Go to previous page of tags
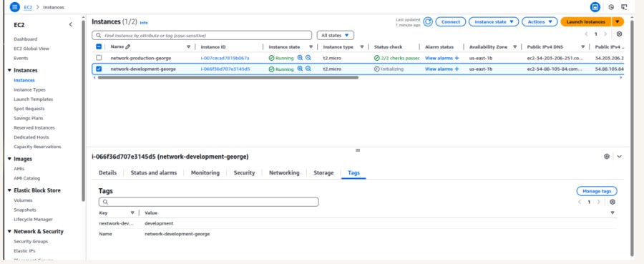This screenshot has height=264, width=644. coord(580,202)
